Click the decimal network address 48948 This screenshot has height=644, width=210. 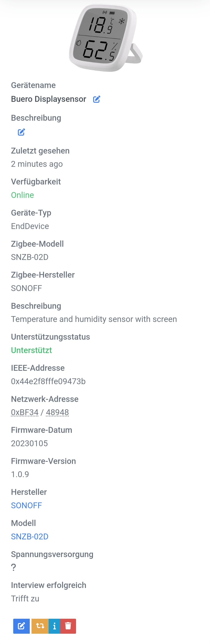click(x=57, y=412)
